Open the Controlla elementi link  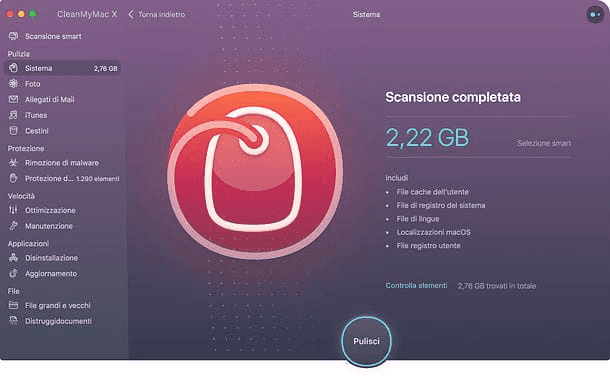pyautogui.click(x=416, y=285)
